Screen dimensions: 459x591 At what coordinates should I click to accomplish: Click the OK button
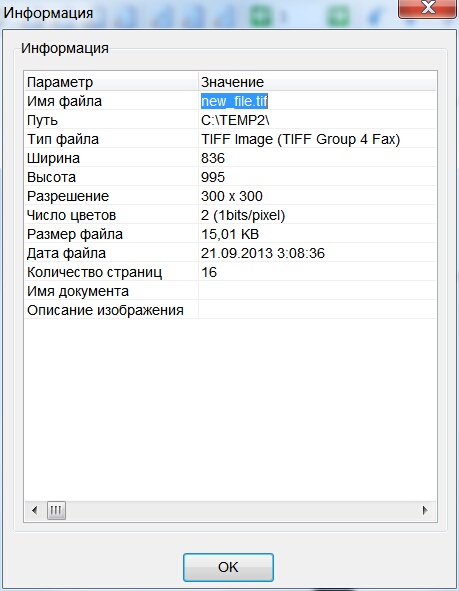click(228, 567)
